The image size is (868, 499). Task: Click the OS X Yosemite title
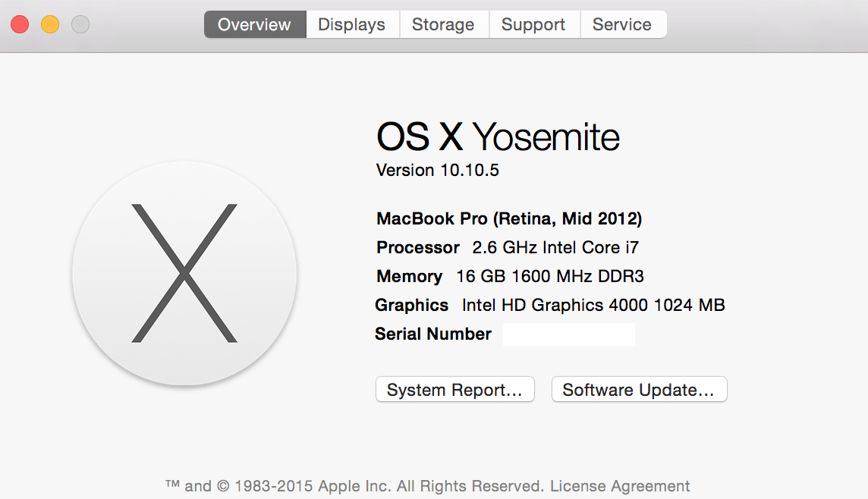coord(498,137)
